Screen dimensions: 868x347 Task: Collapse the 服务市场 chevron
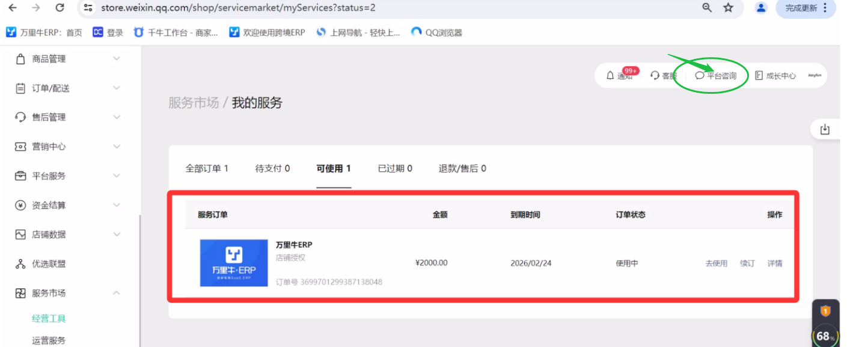[x=117, y=293]
